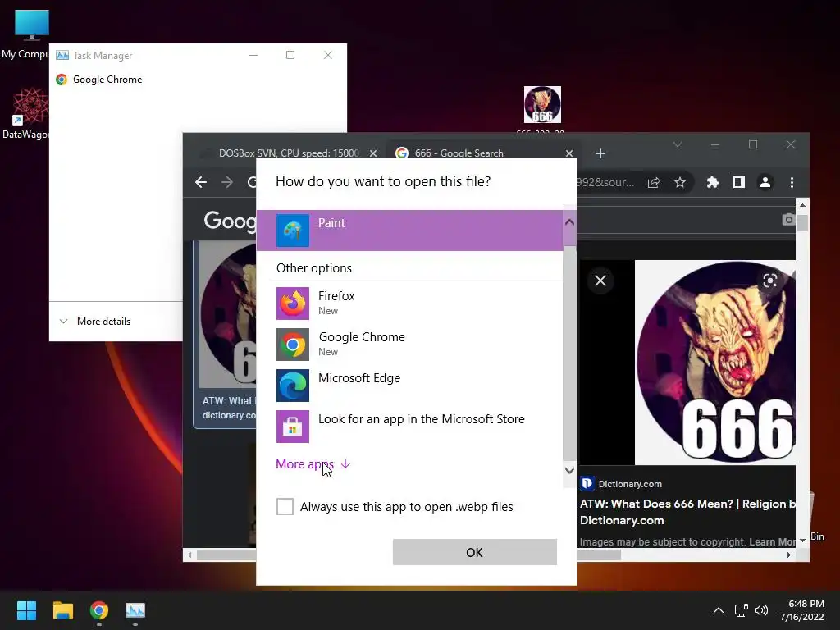Image resolution: width=840 pixels, height=630 pixels.
Task: Click the large 666 preview image
Action: pos(714,363)
